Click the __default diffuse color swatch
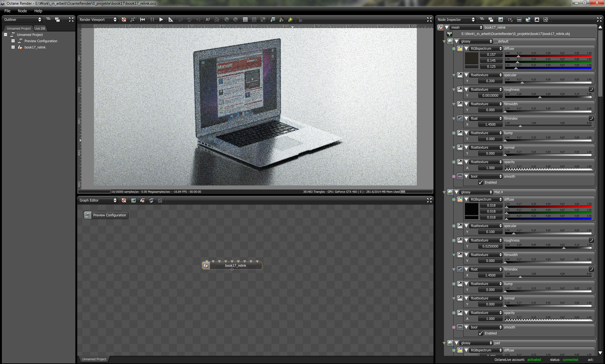Viewport: 605px width, 364px height. point(471,58)
